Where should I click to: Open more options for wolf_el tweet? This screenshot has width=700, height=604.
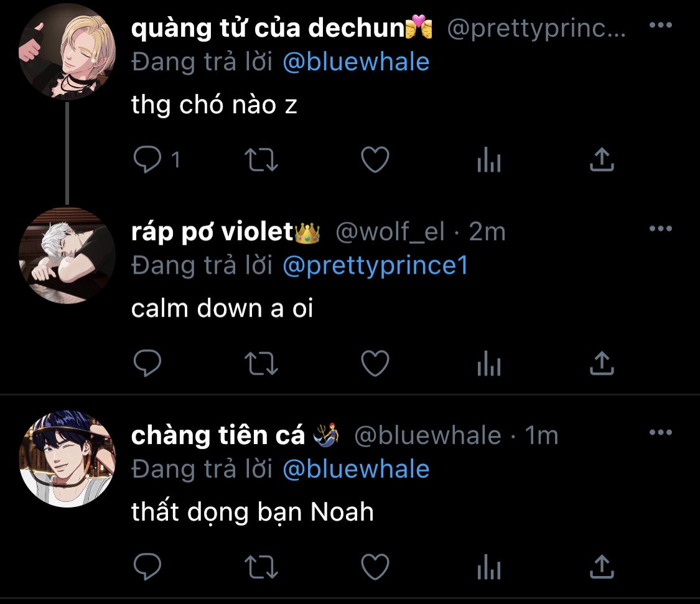(x=661, y=228)
